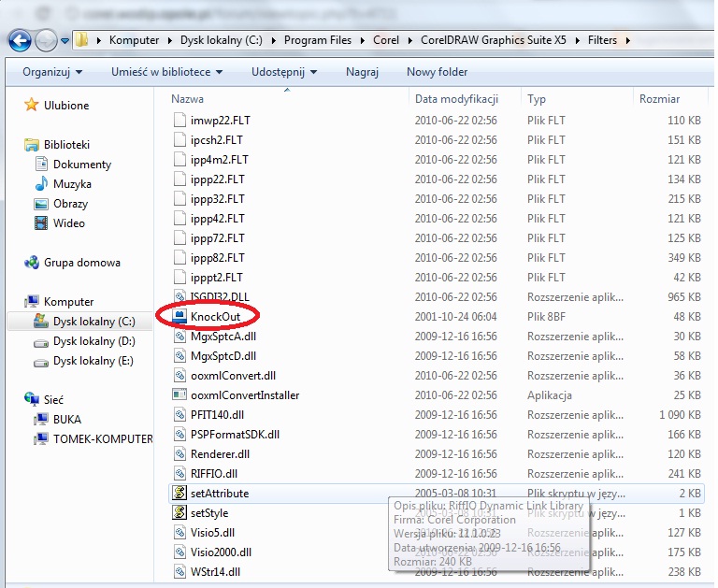
Task: Click the Ulubione star icon
Action: [x=32, y=106]
